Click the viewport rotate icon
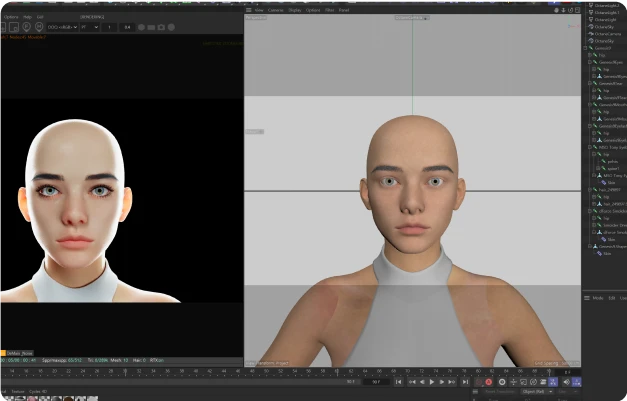This screenshot has width=627, height=401. [571, 10]
